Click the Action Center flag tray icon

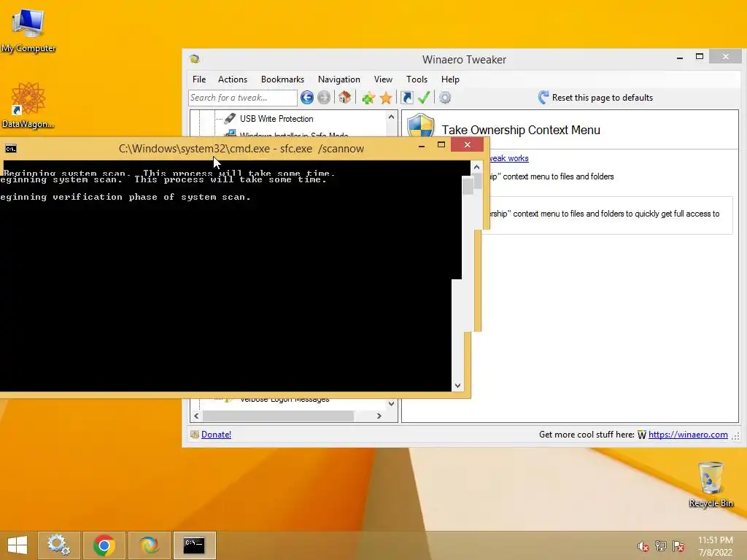678,546
